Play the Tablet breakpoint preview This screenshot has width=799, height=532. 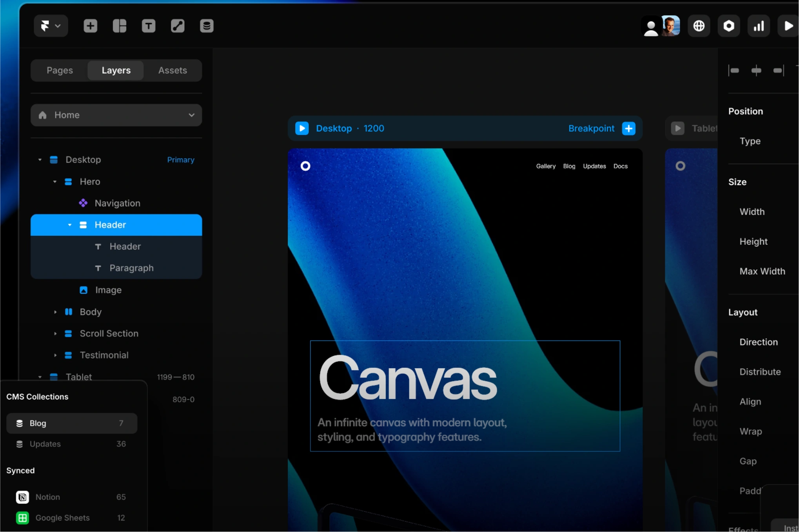(677, 128)
